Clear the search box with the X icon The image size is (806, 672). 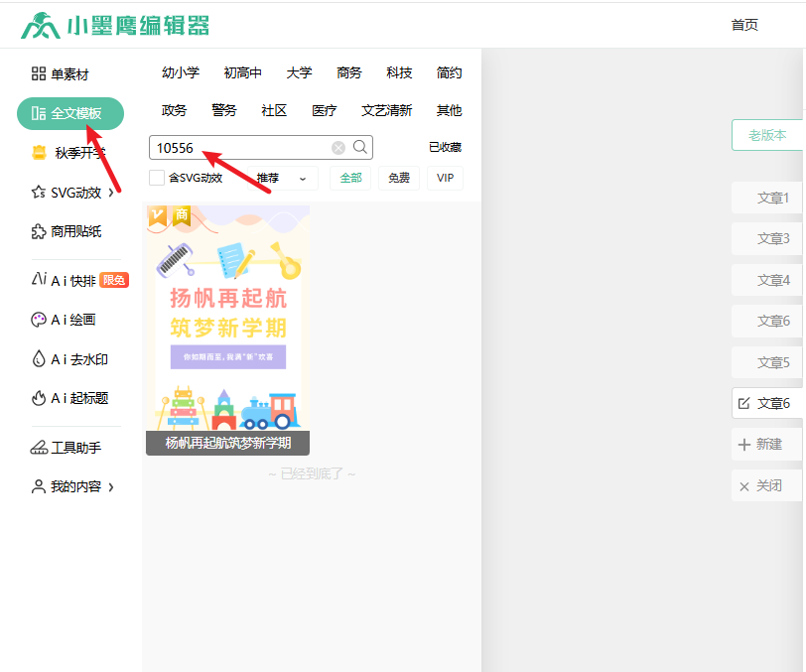(338, 148)
